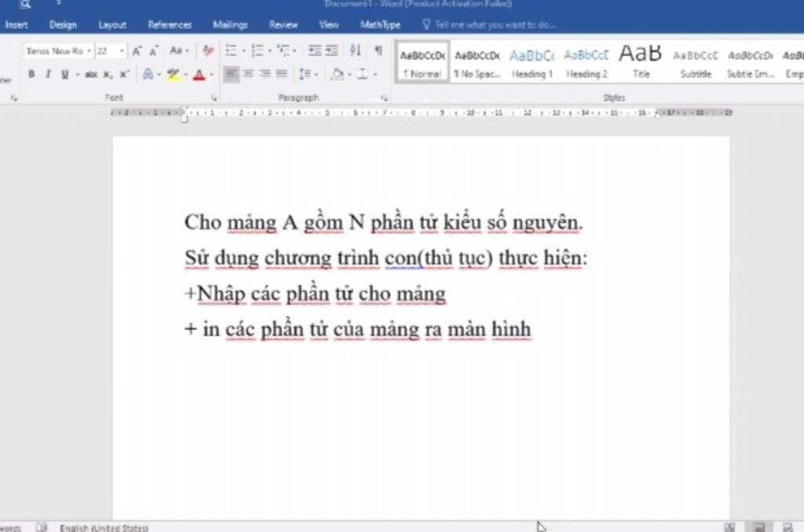The image size is (804, 532).
Task: Toggle underline formatting
Action: coord(65,75)
